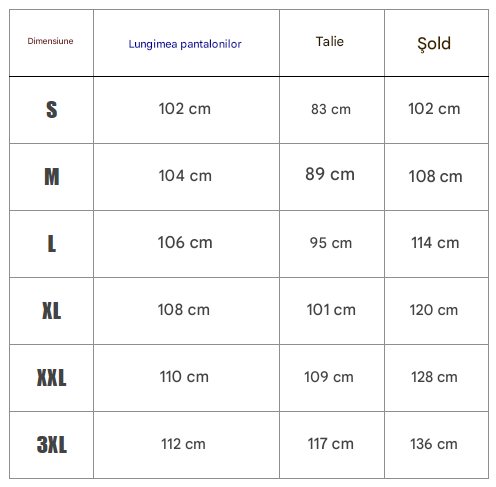Select the M size row label
This screenshot has height=487, width=496.
[52, 176]
